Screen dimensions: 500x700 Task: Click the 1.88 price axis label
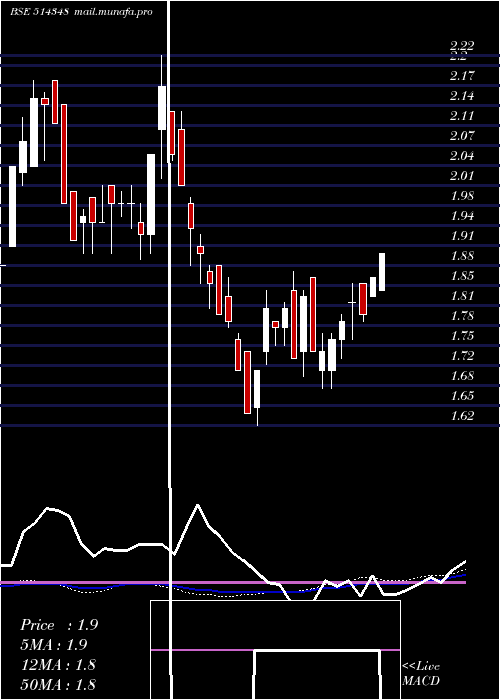click(x=462, y=256)
